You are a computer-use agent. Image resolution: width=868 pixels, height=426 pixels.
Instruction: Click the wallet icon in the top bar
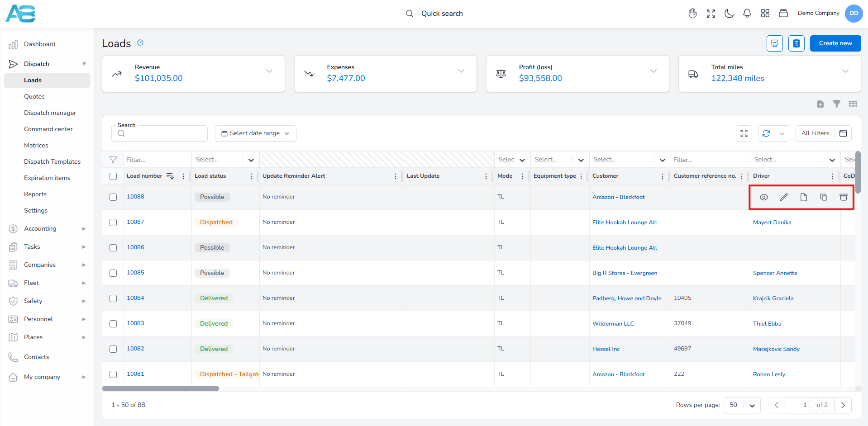(x=783, y=14)
